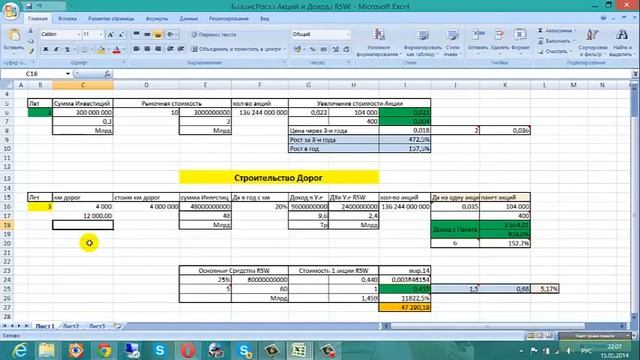Open the Формат cells menu
The image size is (640, 360).
click(x=520, y=40)
